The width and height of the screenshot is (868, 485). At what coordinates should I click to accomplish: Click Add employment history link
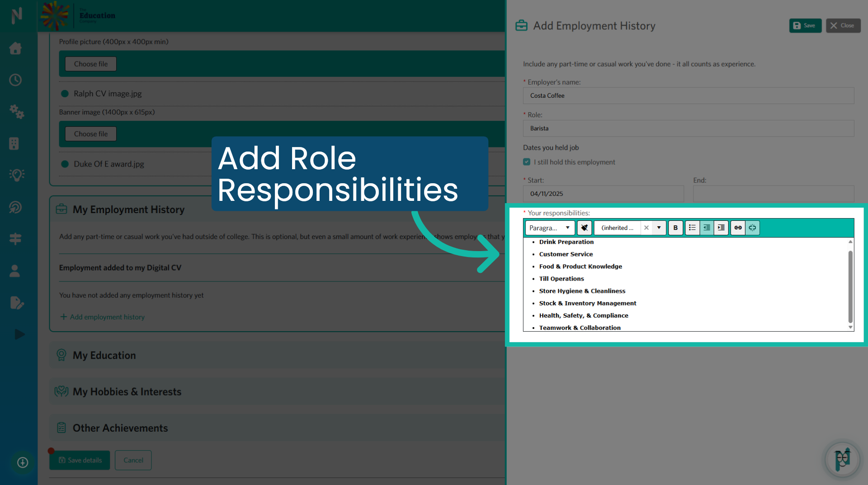click(x=103, y=317)
